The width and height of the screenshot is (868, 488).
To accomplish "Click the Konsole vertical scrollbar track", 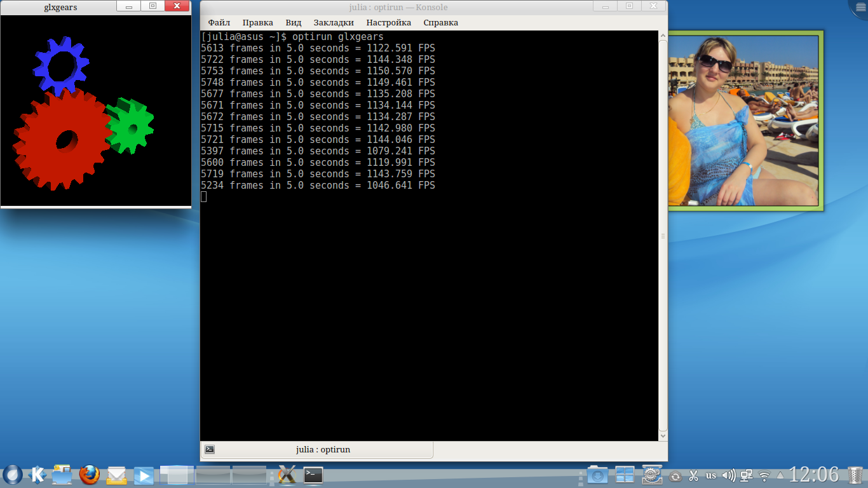I will (x=663, y=236).
